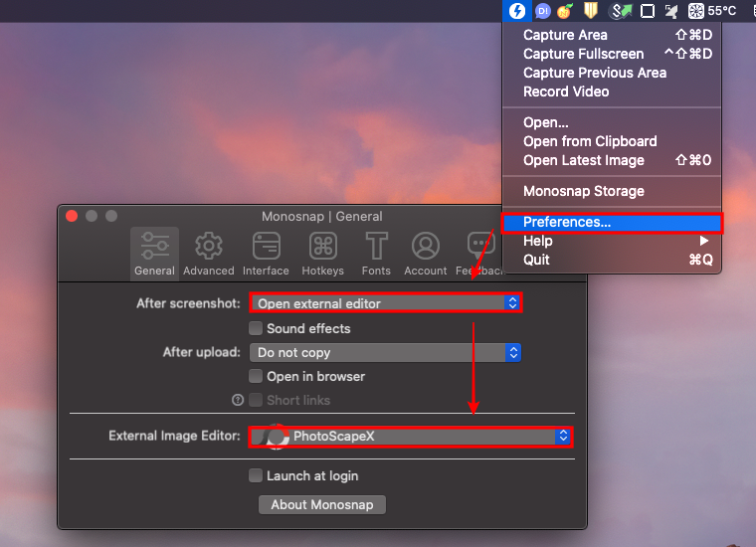Click the After upload label
This screenshot has width=756, height=547.
(202, 352)
